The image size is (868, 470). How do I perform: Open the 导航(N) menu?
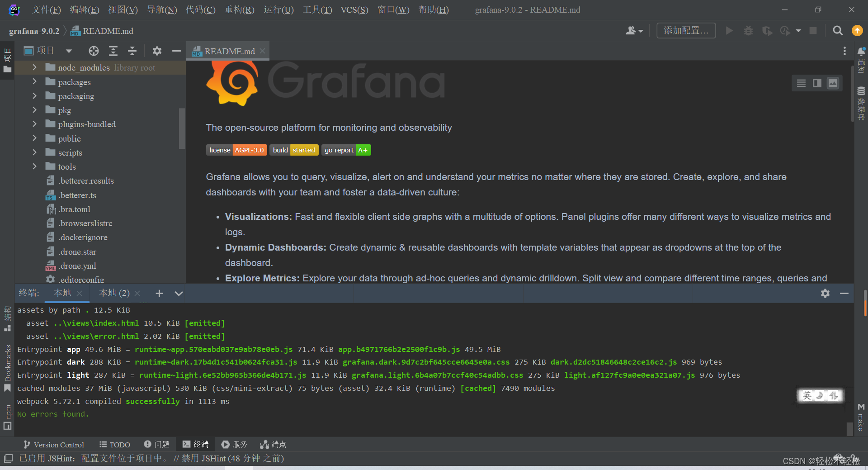pyautogui.click(x=162, y=9)
